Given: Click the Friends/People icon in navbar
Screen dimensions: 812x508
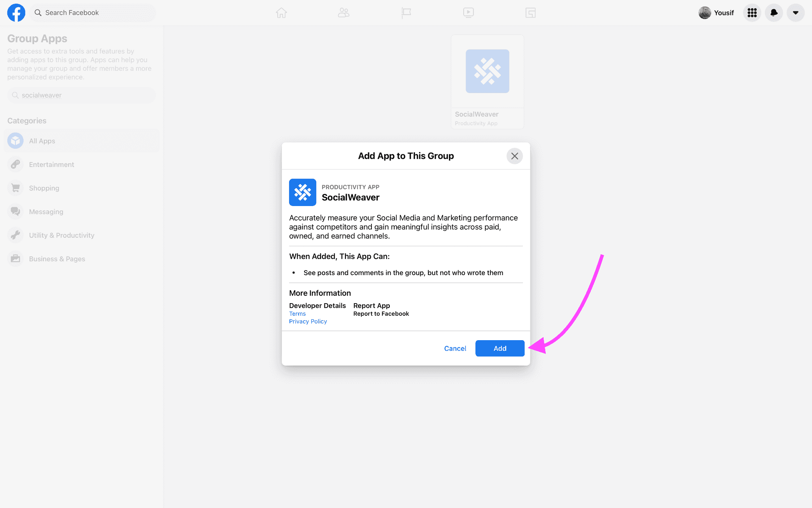Looking at the screenshot, I should (344, 12).
